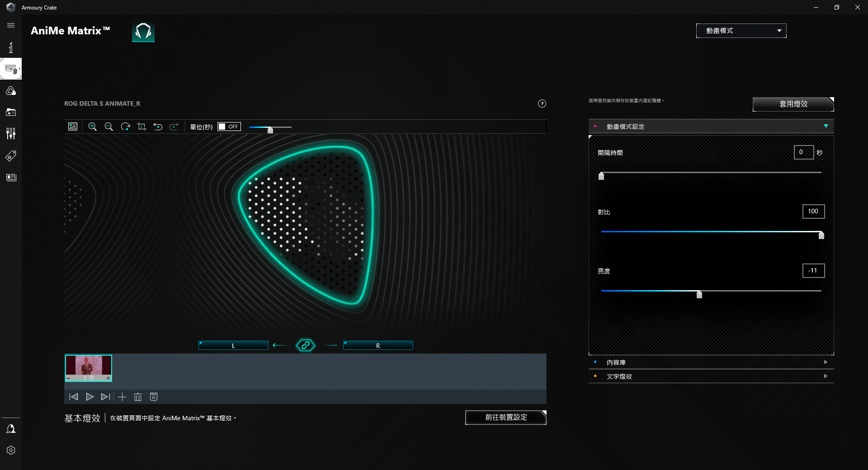Screen dimensions: 868x470
Task: Select the crop tool
Action: (142, 127)
